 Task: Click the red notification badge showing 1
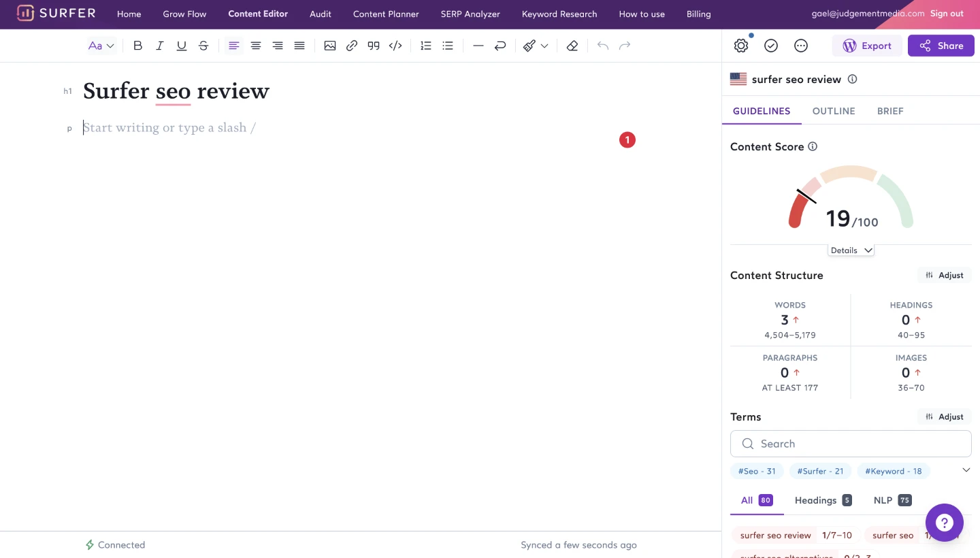pos(627,139)
